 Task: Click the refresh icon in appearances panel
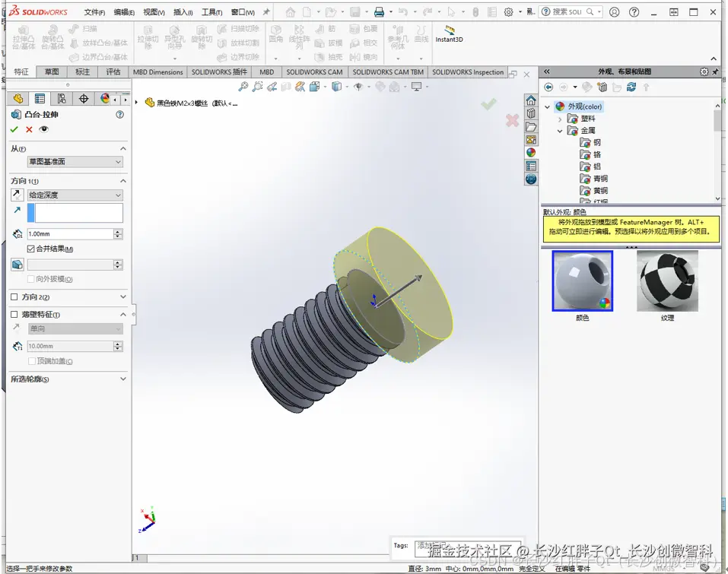pyautogui.click(x=631, y=87)
